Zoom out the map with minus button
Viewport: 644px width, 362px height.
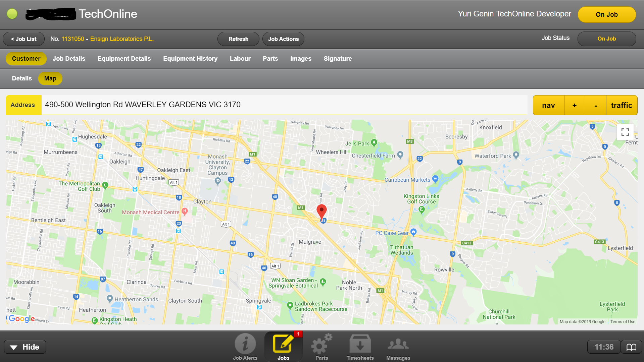tap(596, 105)
